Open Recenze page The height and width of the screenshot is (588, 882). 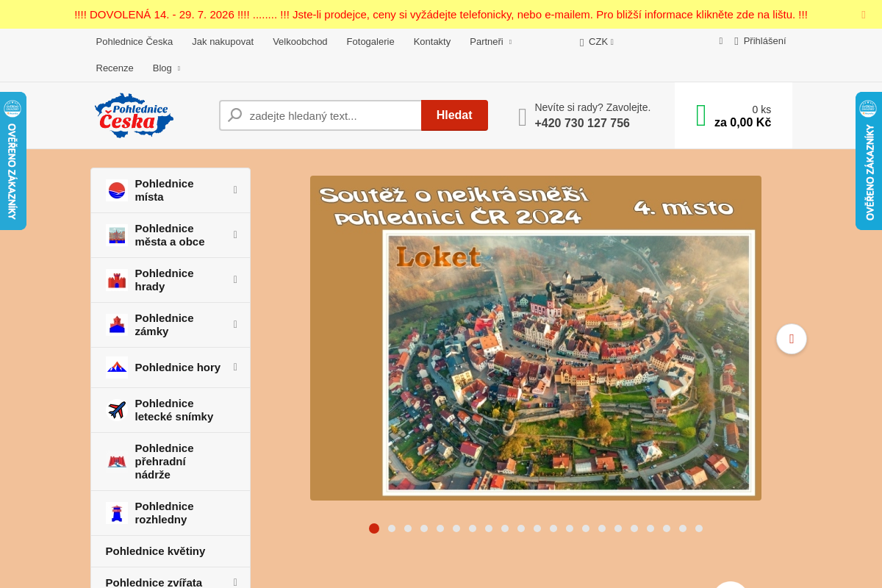(x=115, y=68)
